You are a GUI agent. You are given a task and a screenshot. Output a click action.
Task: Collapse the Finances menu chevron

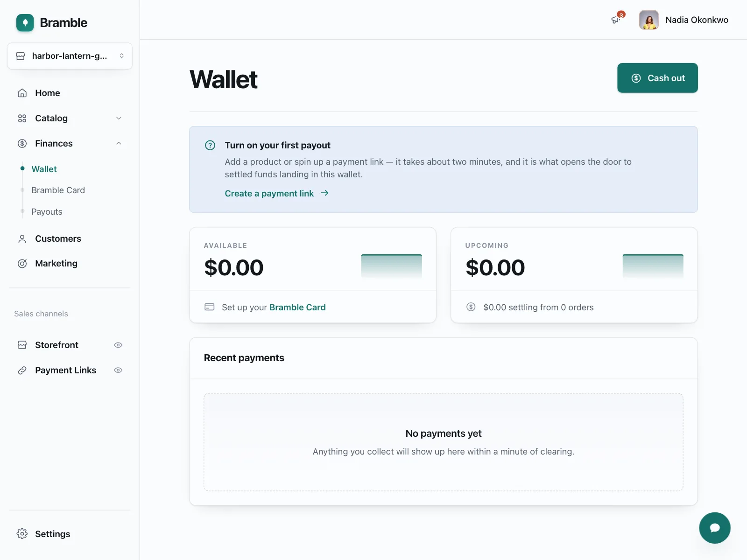pos(119,143)
